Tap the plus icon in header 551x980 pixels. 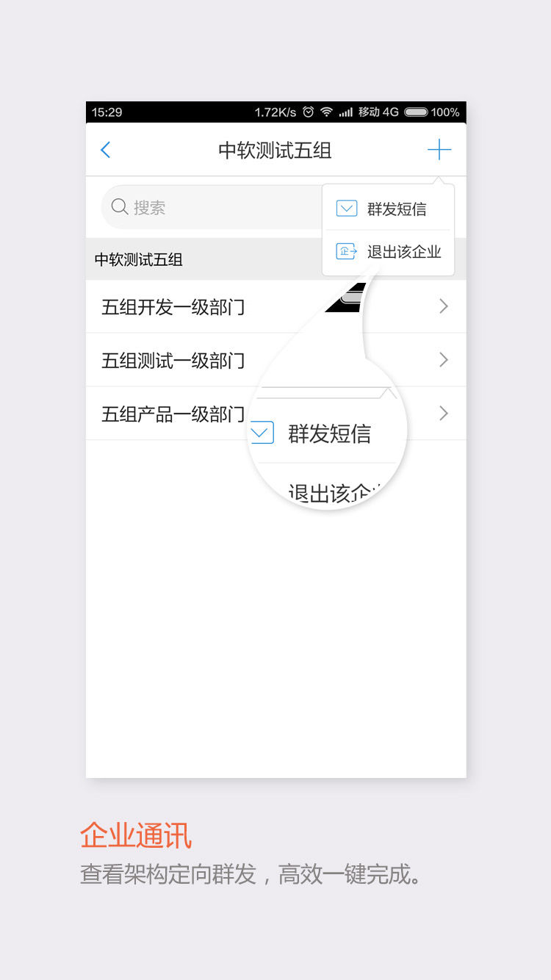(x=439, y=150)
